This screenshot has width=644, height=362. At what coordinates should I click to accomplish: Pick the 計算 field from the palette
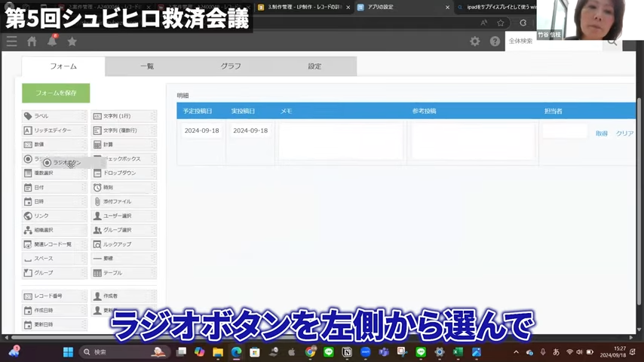click(124, 145)
